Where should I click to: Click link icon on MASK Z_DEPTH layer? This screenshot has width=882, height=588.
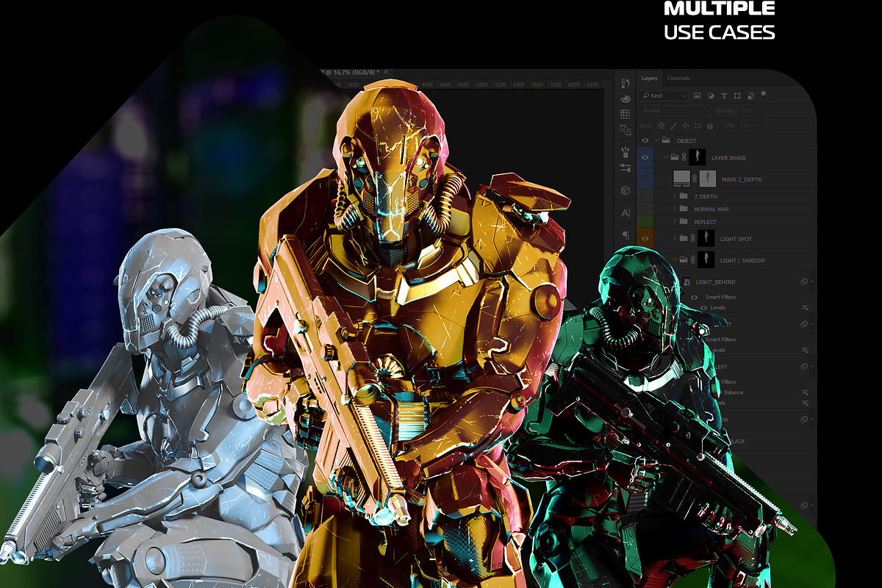tap(695, 179)
